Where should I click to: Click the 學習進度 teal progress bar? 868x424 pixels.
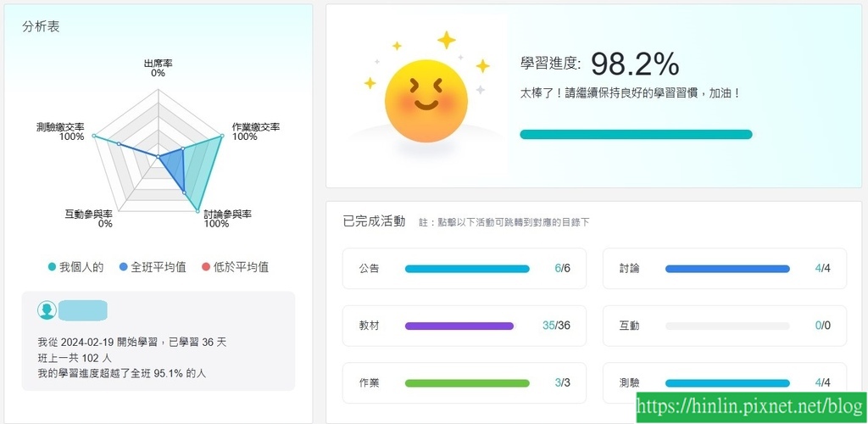pos(636,135)
